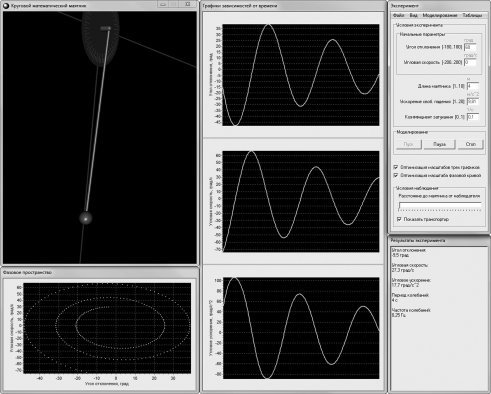Viewport: 491px width, 394px height.
Task: Toggle phase curve scale optimization checkbox
Action: (x=396, y=175)
